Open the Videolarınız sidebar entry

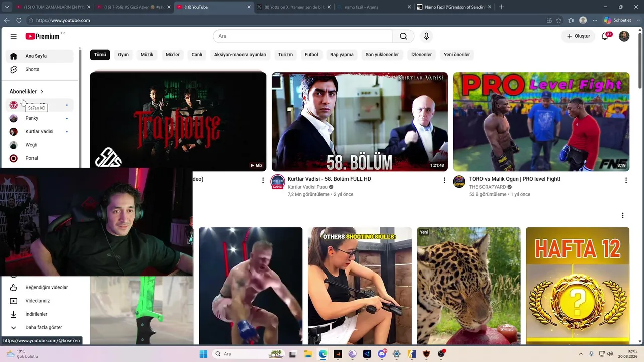(40, 301)
